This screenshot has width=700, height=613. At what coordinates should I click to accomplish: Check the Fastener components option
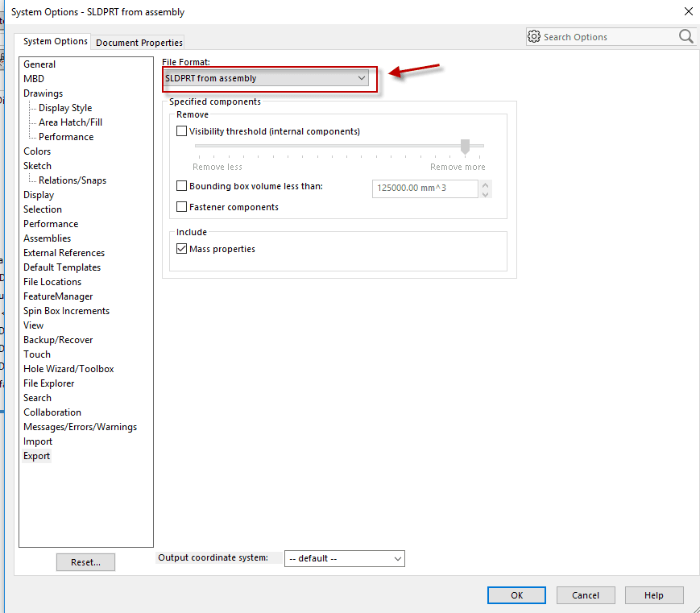182,207
